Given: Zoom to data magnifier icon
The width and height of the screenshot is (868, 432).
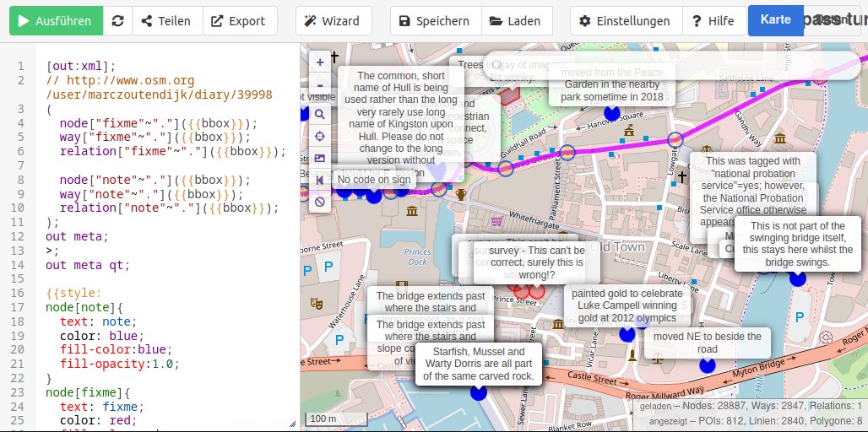Looking at the screenshot, I should [319, 114].
